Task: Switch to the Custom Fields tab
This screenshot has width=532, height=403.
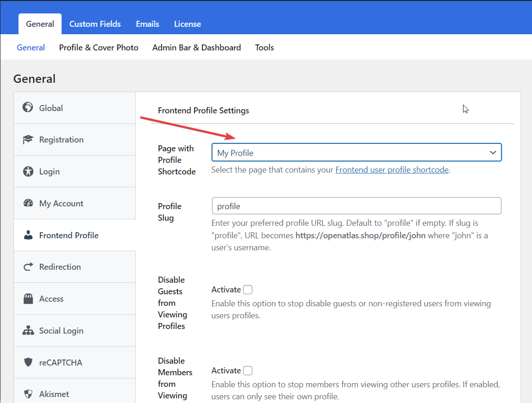Action: tap(95, 24)
